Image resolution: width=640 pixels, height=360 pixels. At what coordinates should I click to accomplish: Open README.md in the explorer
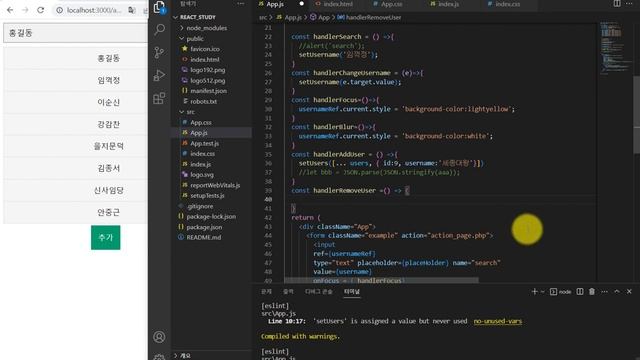coord(204,237)
